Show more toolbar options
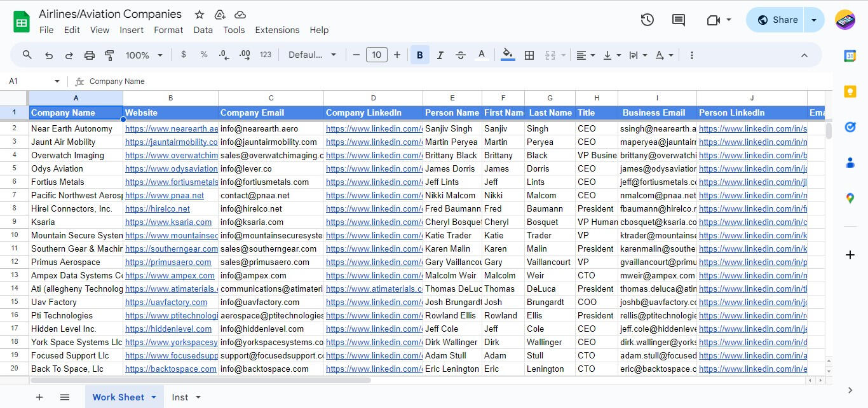 coord(692,55)
